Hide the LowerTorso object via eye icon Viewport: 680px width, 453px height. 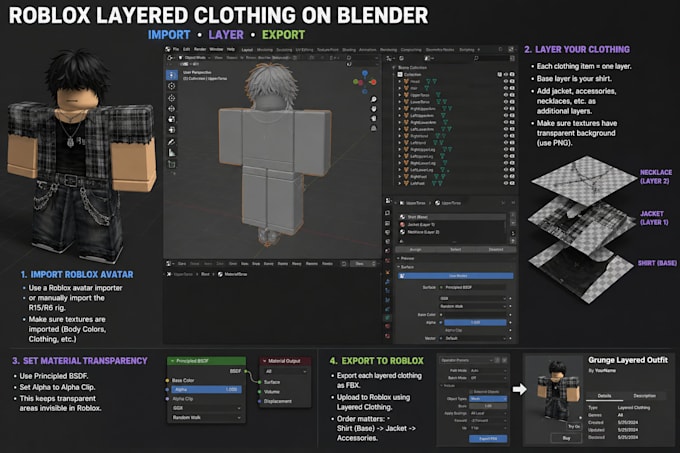pos(506,101)
